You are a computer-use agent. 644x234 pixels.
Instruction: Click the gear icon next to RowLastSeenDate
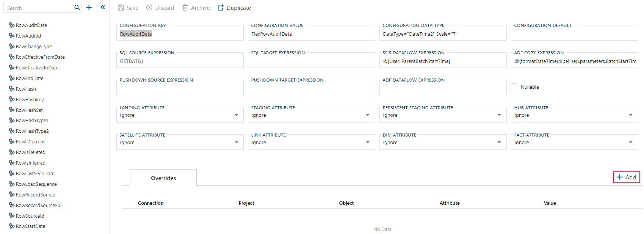click(12, 173)
